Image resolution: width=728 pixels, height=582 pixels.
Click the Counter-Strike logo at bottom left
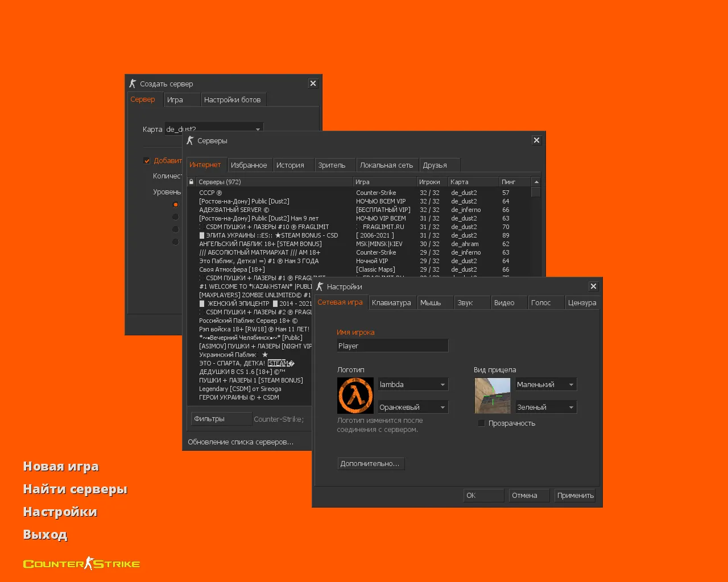point(81,563)
